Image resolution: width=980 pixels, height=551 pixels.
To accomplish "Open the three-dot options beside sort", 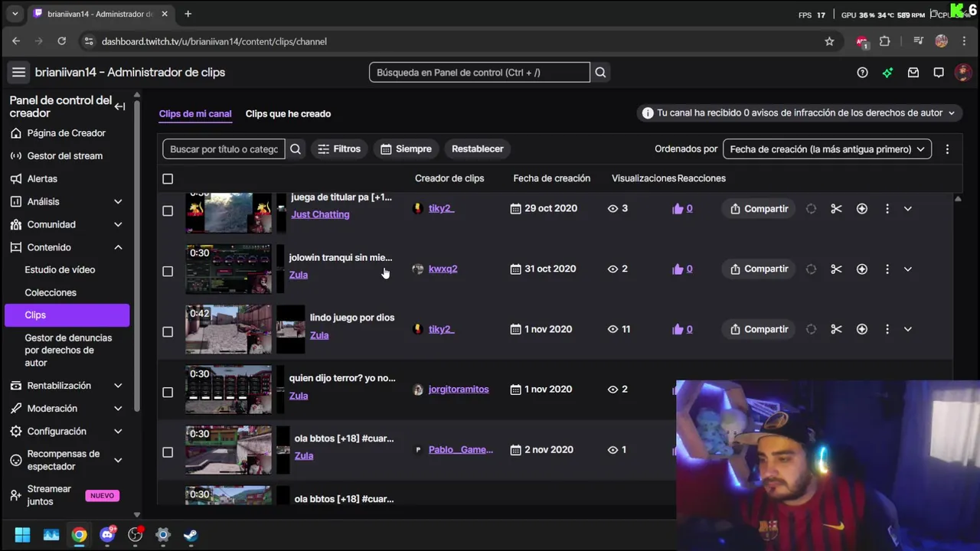I will tap(947, 149).
